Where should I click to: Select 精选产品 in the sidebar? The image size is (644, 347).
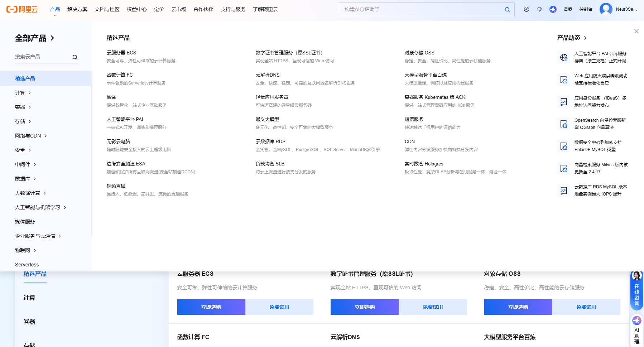point(25,78)
